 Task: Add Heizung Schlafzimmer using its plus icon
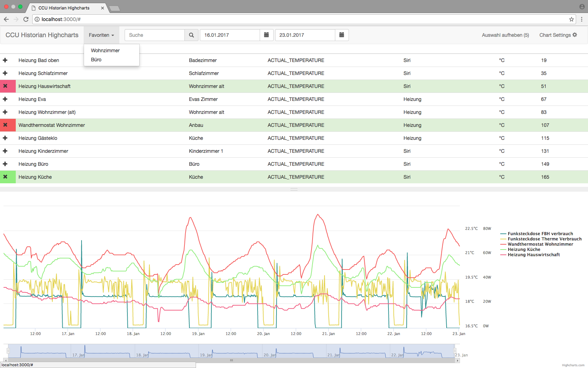point(5,73)
